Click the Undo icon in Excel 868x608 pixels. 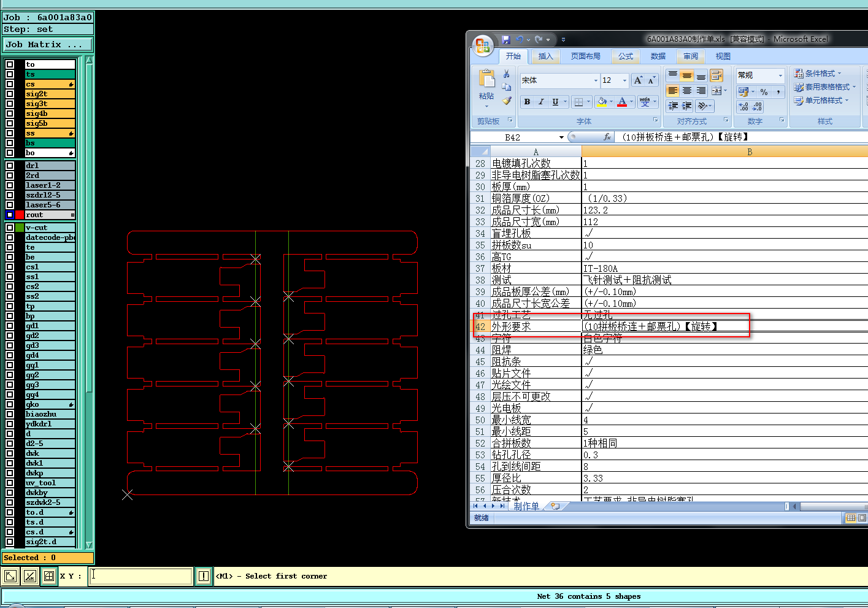(x=520, y=39)
